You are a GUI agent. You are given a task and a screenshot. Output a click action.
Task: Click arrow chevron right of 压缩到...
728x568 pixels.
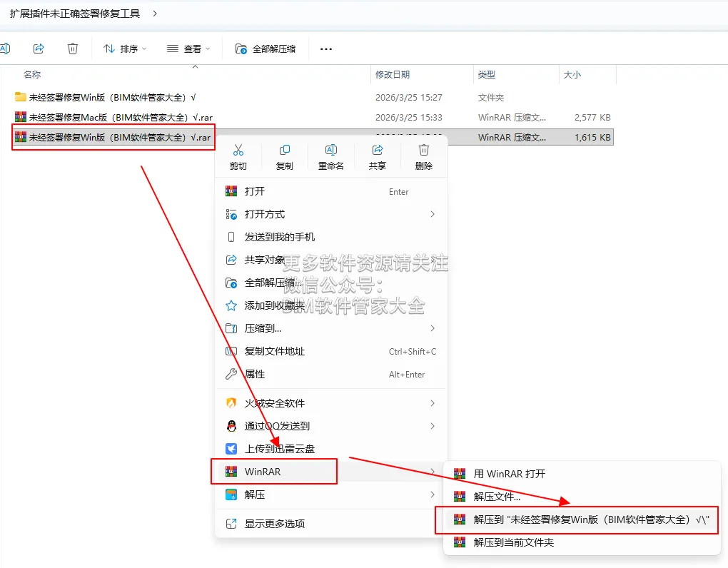[x=433, y=328]
